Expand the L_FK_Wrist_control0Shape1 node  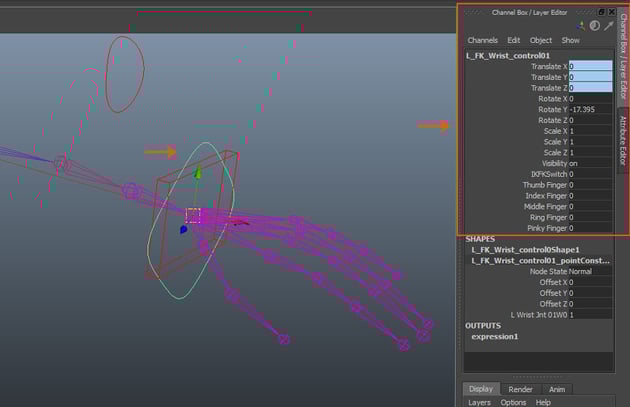pyautogui.click(x=526, y=250)
